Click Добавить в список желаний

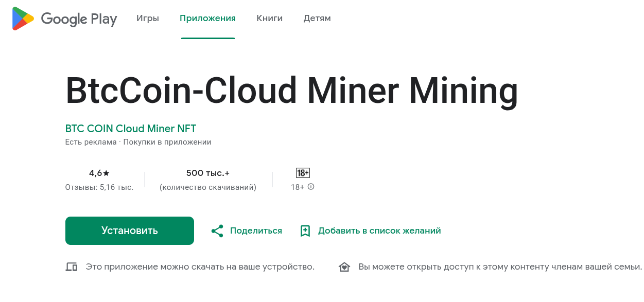point(380,230)
